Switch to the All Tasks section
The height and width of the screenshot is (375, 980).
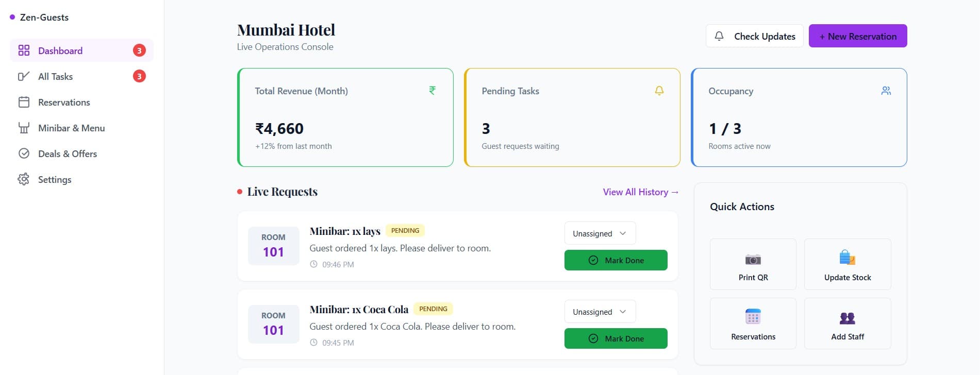pyautogui.click(x=55, y=76)
